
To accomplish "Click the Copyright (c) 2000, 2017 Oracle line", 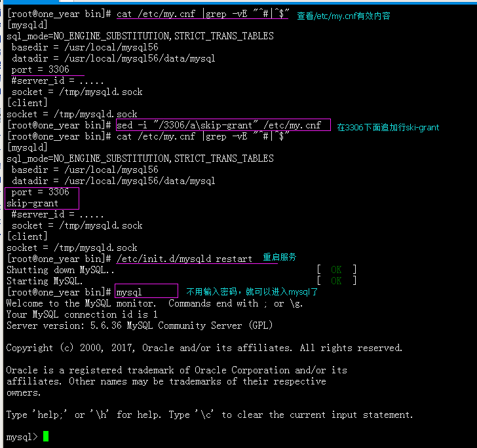I will click(204, 348).
